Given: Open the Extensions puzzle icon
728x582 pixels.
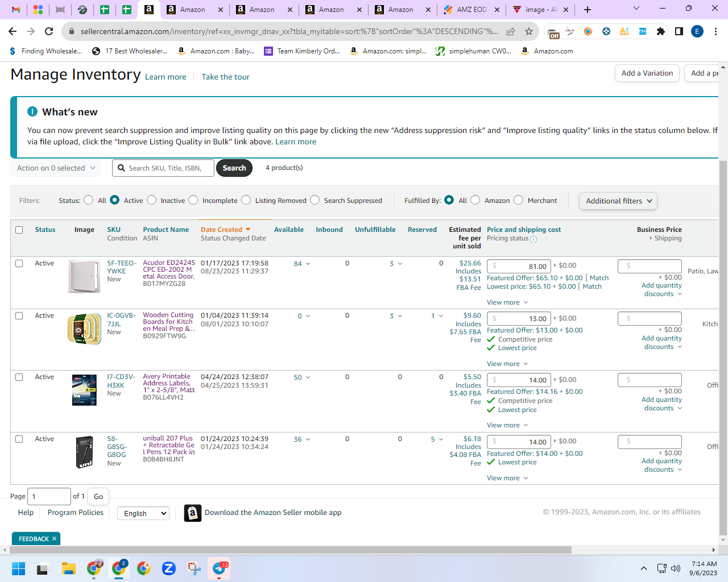Looking at the screenshot, I should point(661,31).
